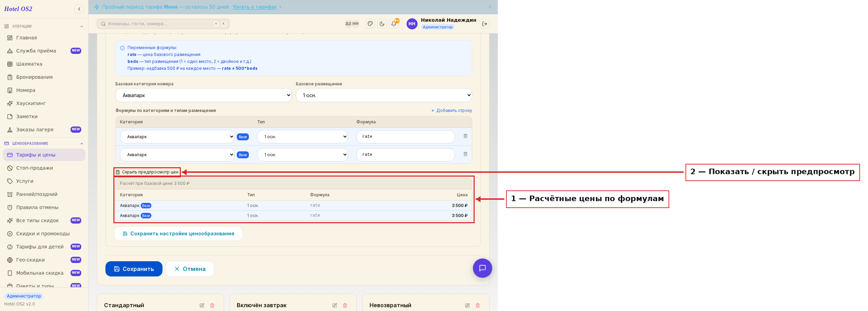Open Главная in sidebar
The width and height of the screenshot is (868, 311).
pos(44,38)
